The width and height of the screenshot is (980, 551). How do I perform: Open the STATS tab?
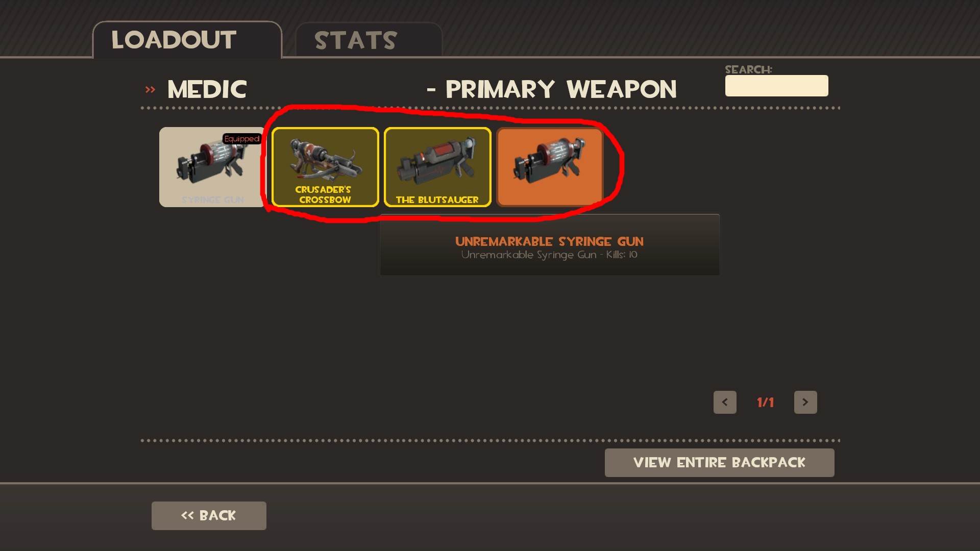[369, 40]
